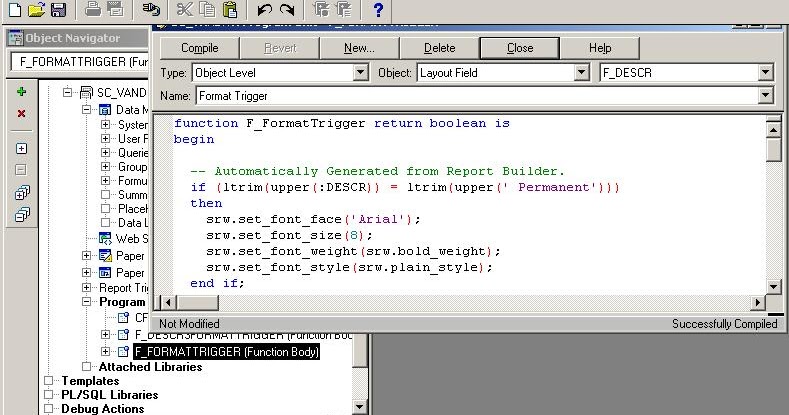Click the code editor scroll left arrow
Screen dimensions: 789x415
click(x=168, y=302)
